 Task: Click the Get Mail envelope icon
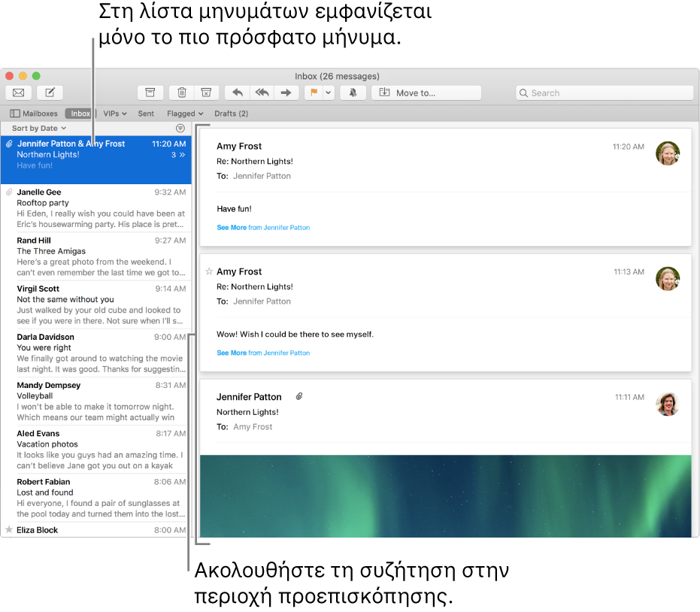click(18, 92)
